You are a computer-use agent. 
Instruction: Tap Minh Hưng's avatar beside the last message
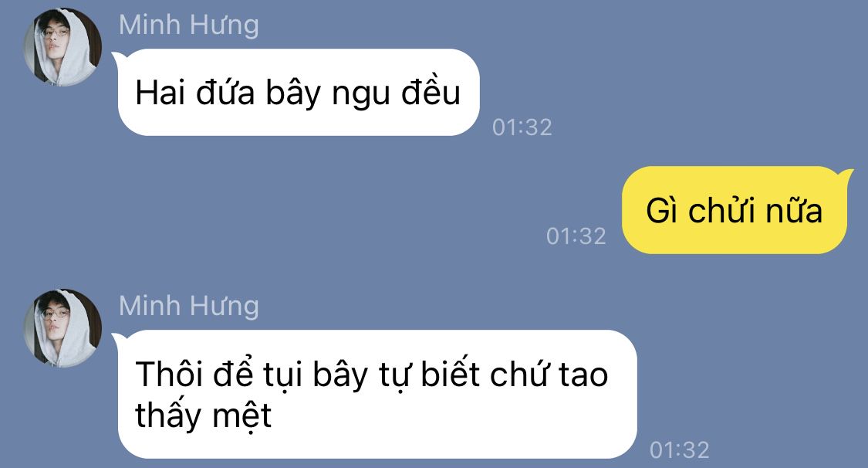(x=62, y=328)
